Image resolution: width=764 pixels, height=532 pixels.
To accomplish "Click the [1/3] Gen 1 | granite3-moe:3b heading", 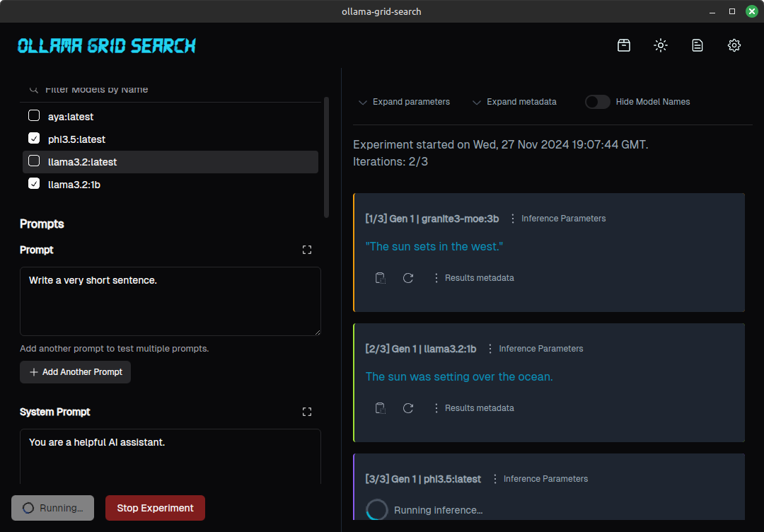I will click(432, 219).
